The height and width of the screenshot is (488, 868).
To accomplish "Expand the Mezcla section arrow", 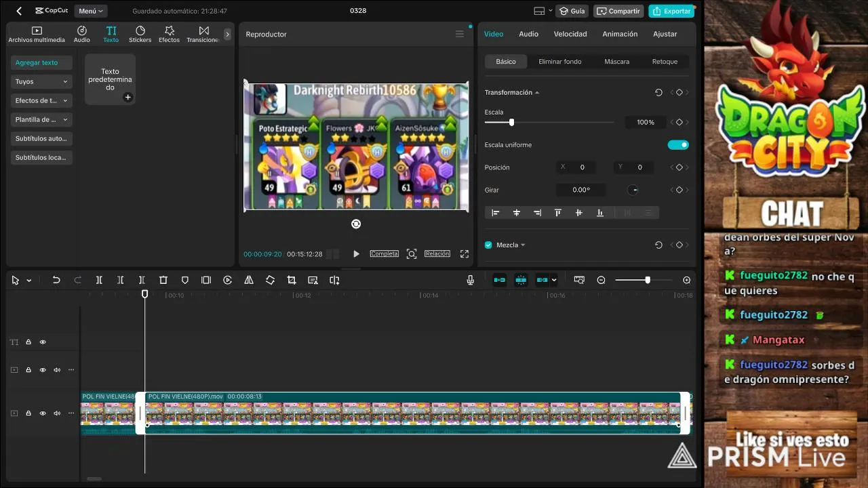I will pos(523,245).
